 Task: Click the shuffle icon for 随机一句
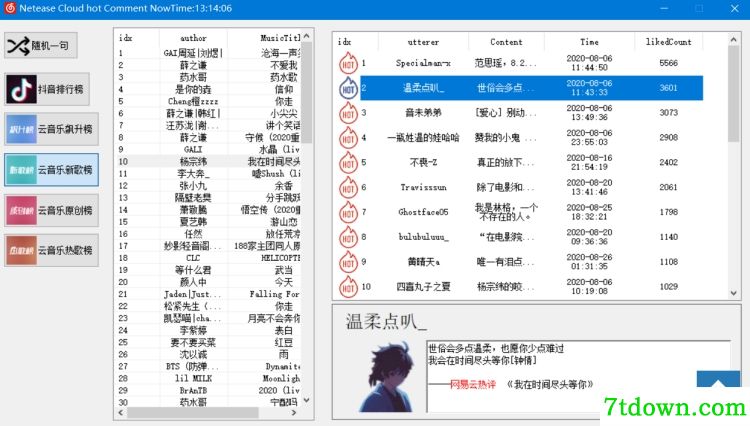(18, 45)
